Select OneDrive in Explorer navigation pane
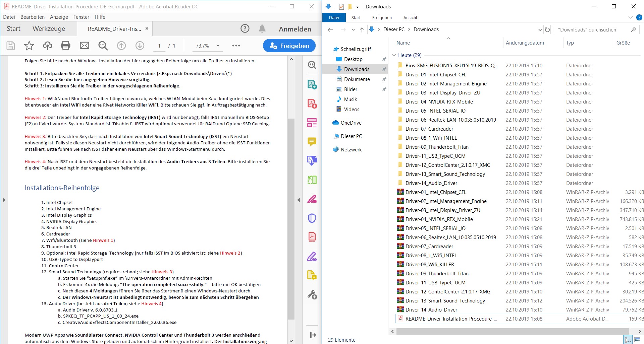 click(x=347, y=123)
